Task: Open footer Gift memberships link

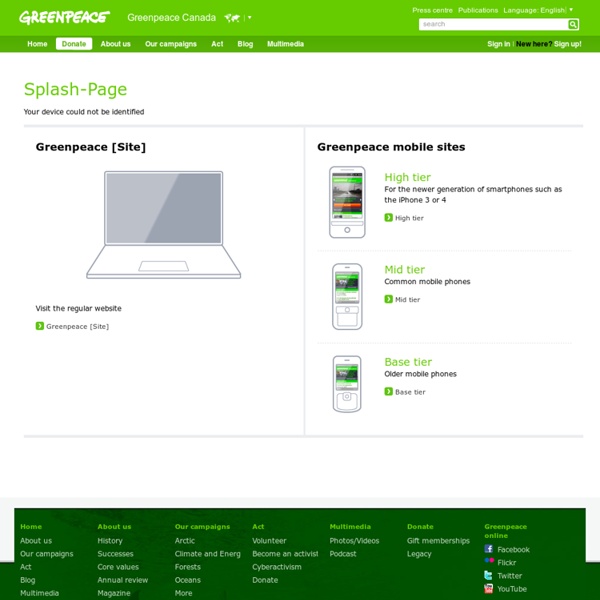Action: point(438,541)
